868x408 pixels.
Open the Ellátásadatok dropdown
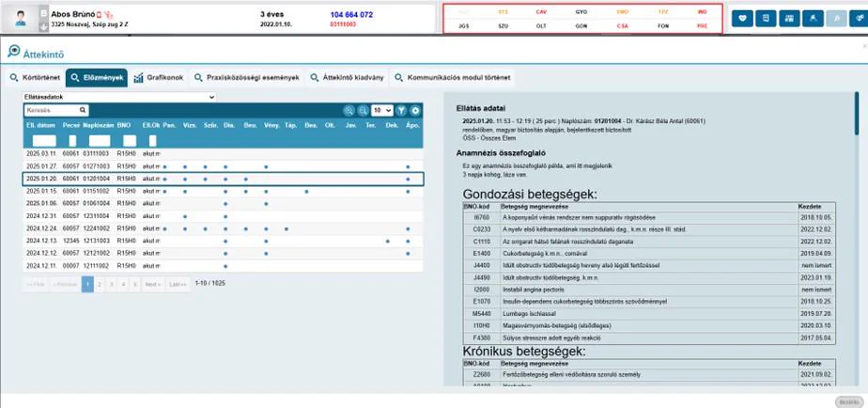(x=119, y=97)
